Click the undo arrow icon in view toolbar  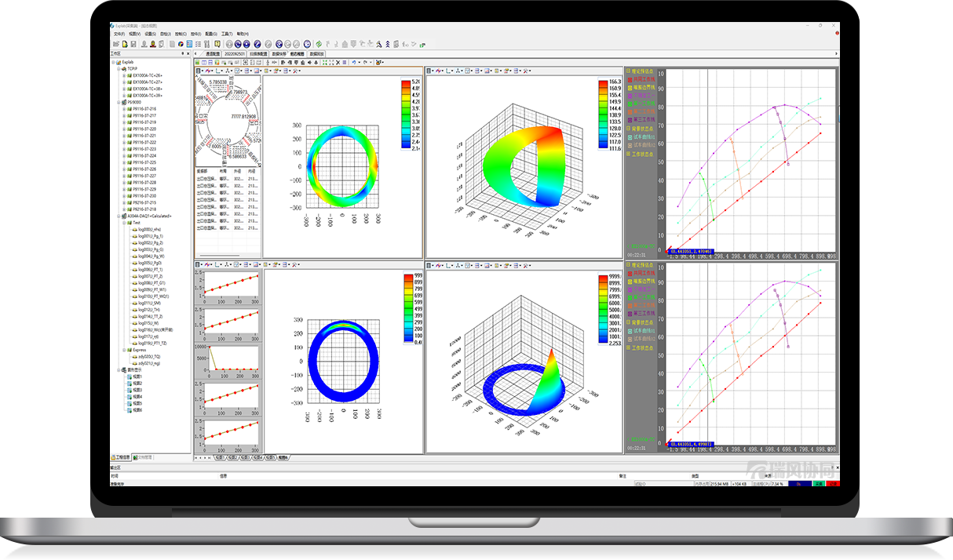click(354, 62)
